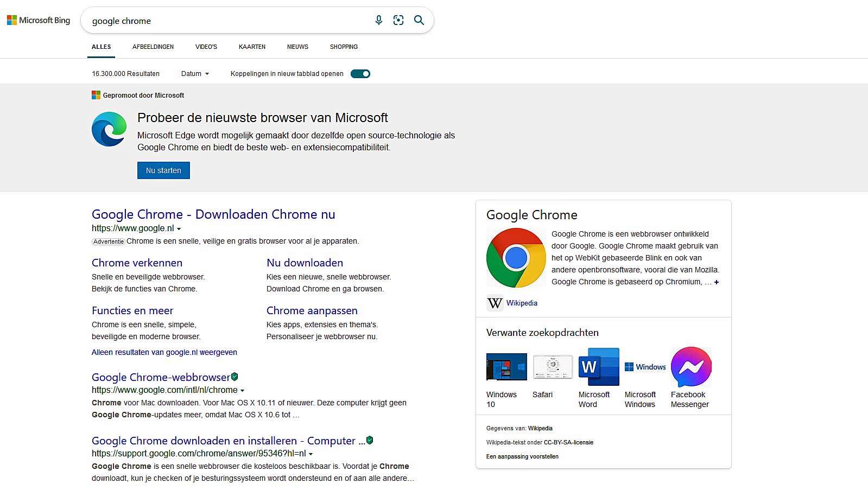The width and height of the screenshot is (868, 490).
Task: Click Een aanpassing voorstellen
Action: click(522, 456)
